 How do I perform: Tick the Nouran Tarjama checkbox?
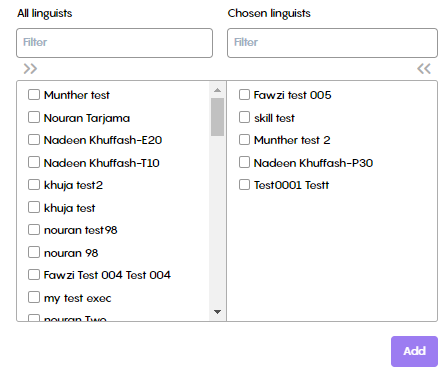pyautogui.click(x=34, y=117)
